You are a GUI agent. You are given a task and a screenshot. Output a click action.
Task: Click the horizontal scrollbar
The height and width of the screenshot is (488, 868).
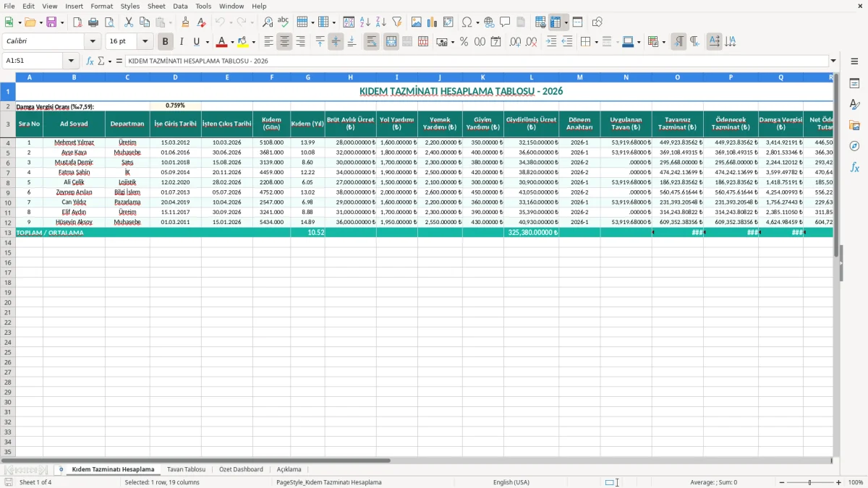click(x=195, y=461)
